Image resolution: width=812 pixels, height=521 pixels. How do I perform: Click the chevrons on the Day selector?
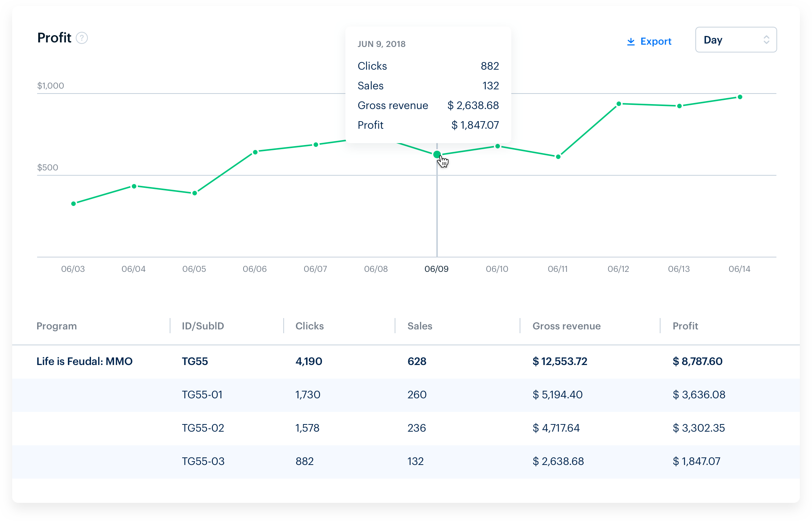point(766,40)
